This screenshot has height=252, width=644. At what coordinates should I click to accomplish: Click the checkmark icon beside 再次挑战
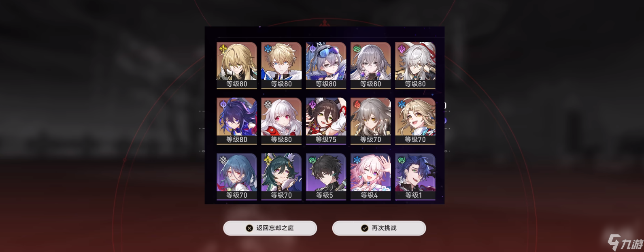364,228
